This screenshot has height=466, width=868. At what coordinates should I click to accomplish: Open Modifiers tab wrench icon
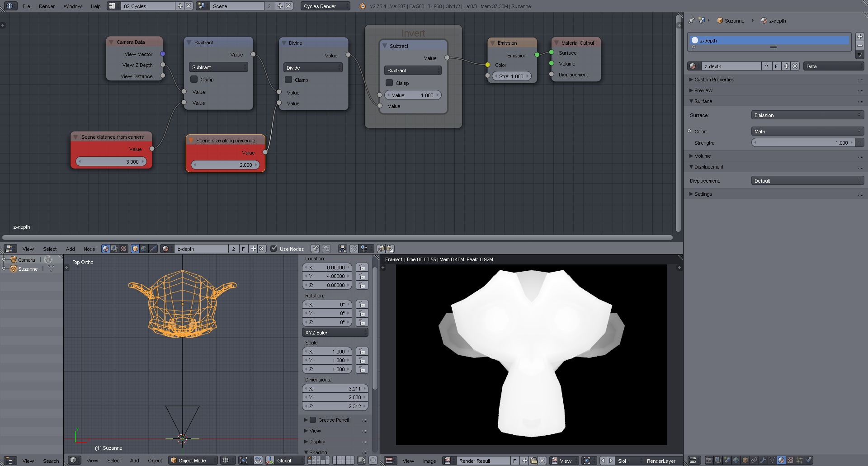click(x=763, y=460)
